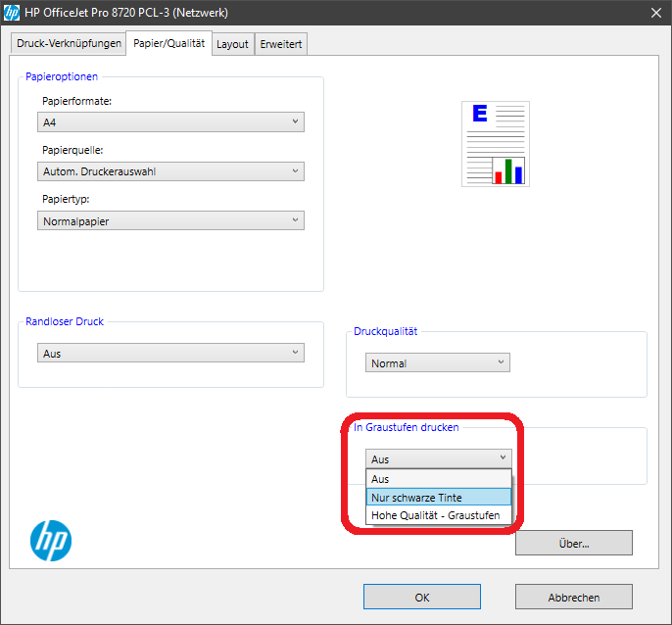Open the Papierformate dropdown showing A4

pyautogui.click(x=170, y=122)
